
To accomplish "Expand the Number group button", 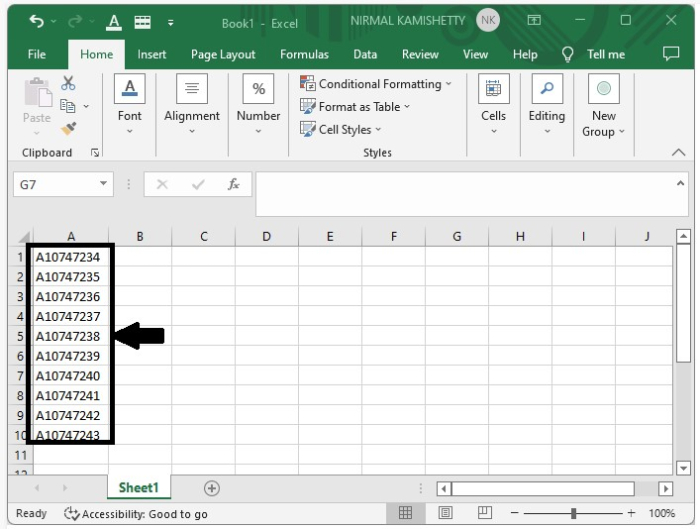I will pyautogui.click(x=258, y=105).
